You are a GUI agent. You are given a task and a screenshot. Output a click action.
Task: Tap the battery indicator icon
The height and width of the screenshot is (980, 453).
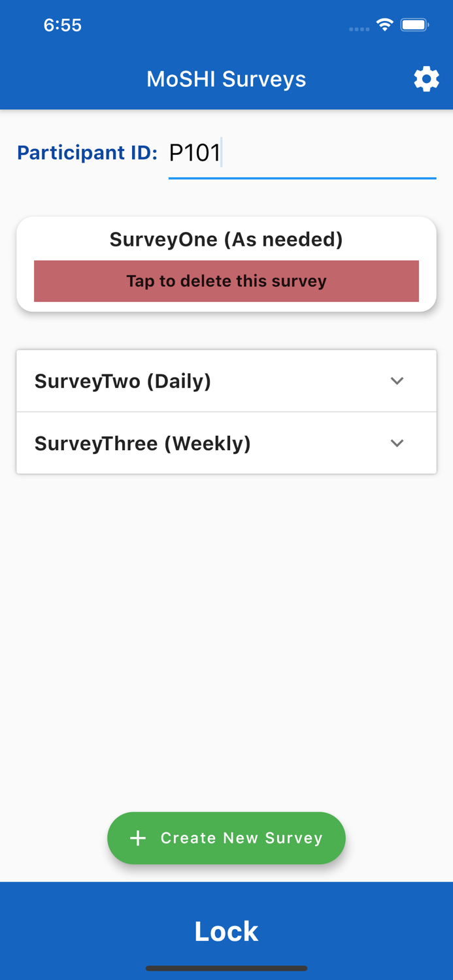[x=414, y=24]
